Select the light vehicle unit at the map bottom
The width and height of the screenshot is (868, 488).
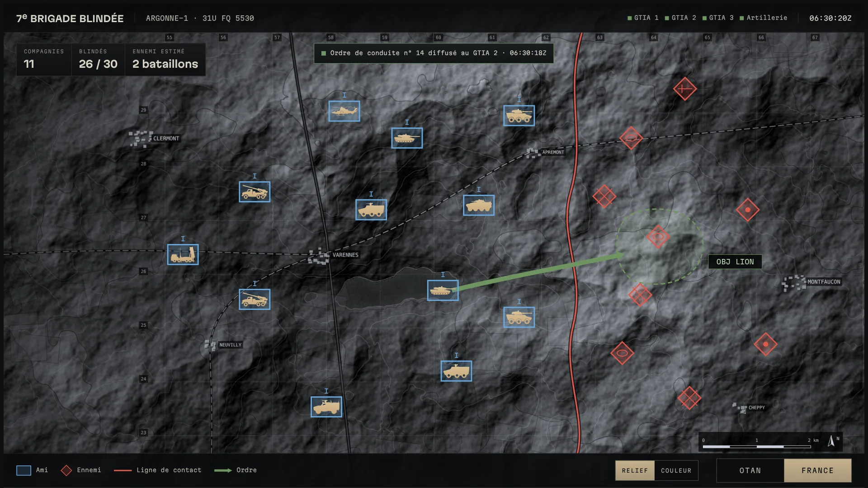pyautogui.click(x=326, y=407)
